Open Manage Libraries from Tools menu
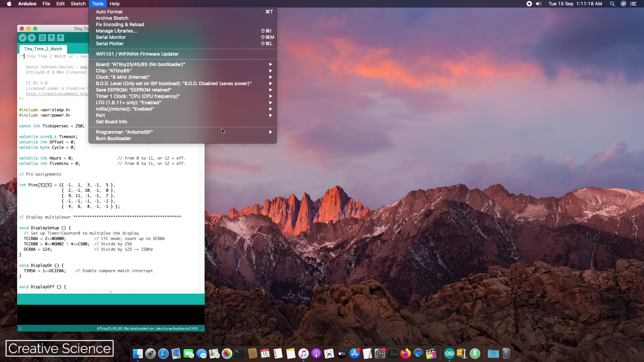644x362 pixels. (183, 31)
